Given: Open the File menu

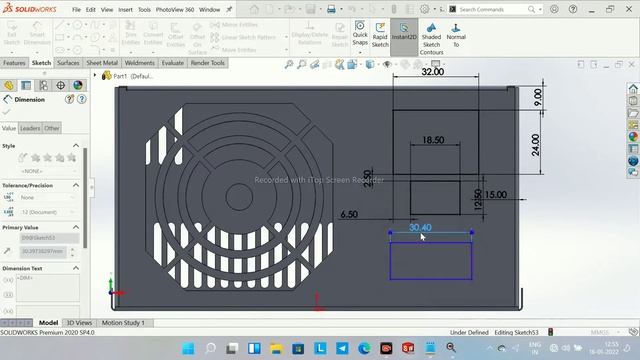Looking at the screenshot, I should [76, 9].
